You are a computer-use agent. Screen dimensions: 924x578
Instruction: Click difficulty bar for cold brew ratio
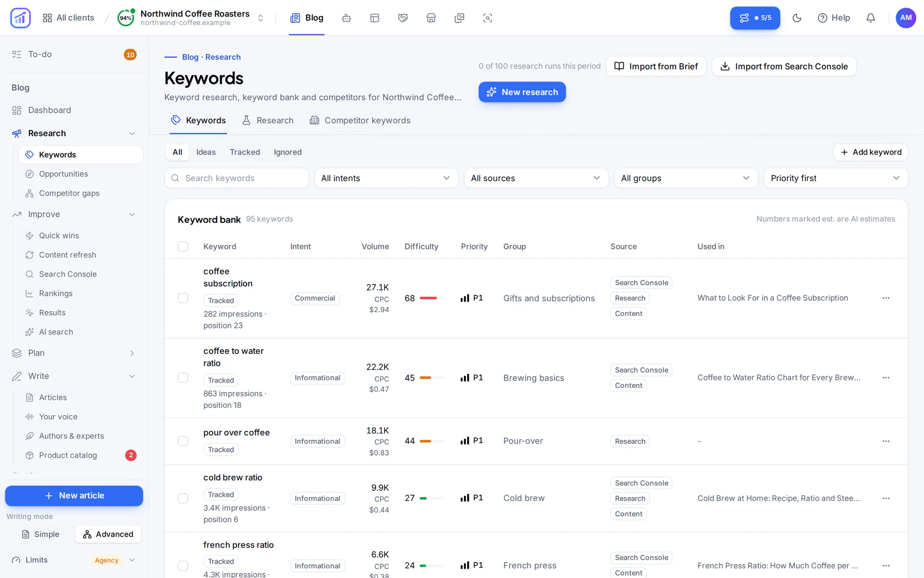pyautogui.click(x=432, y=499)
